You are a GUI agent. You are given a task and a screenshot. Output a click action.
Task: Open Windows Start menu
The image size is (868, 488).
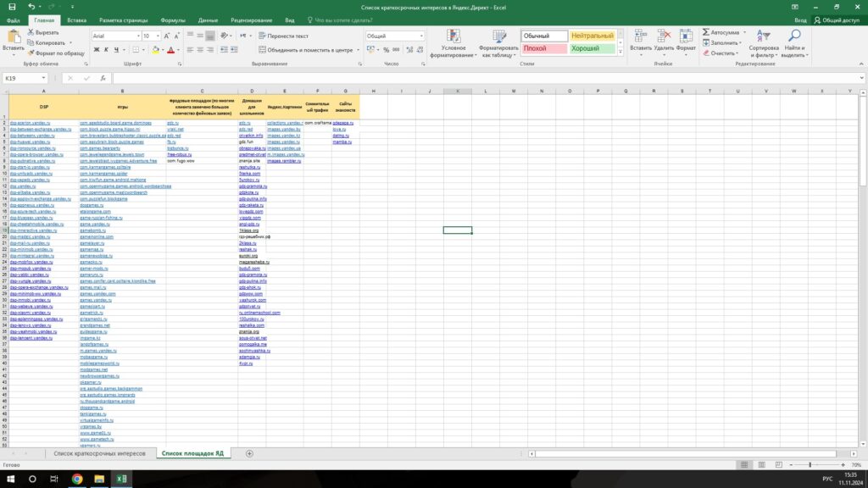(x=10, y=479)
